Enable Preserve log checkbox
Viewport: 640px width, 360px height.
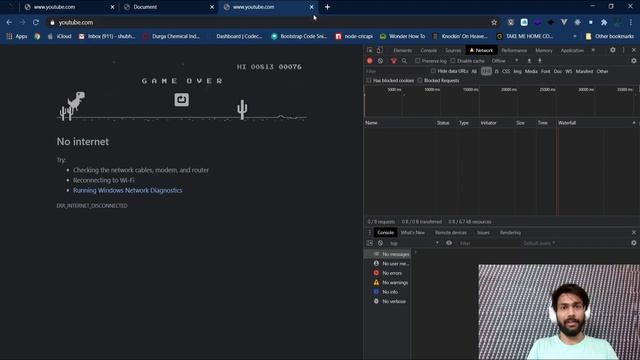418,61
